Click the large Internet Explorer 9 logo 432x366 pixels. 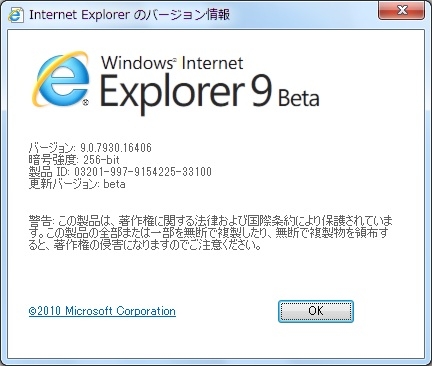(61, 79)
